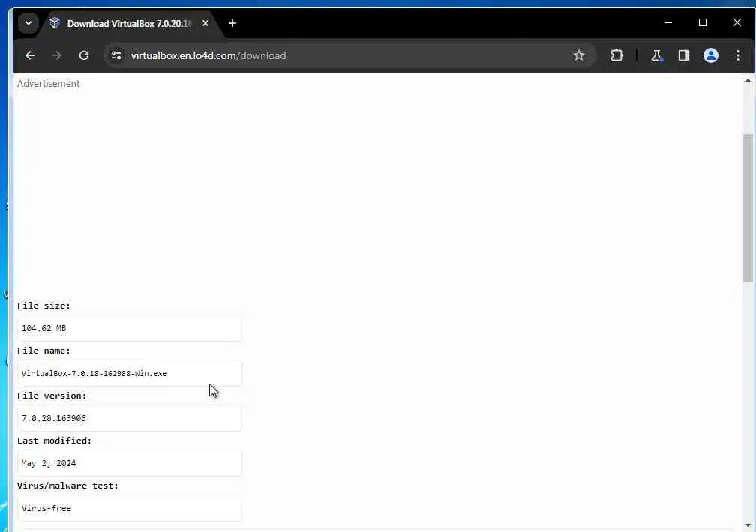Screen dimensions: 756x532
Task: Click the Last modified: label
Action: pyautogui.click(x=55, y=441)
